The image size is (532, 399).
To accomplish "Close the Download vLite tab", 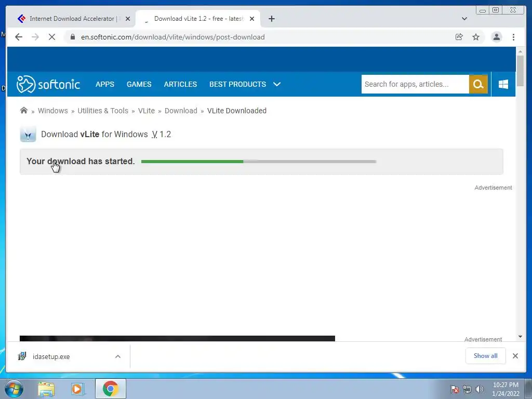I will pos(252,19).
